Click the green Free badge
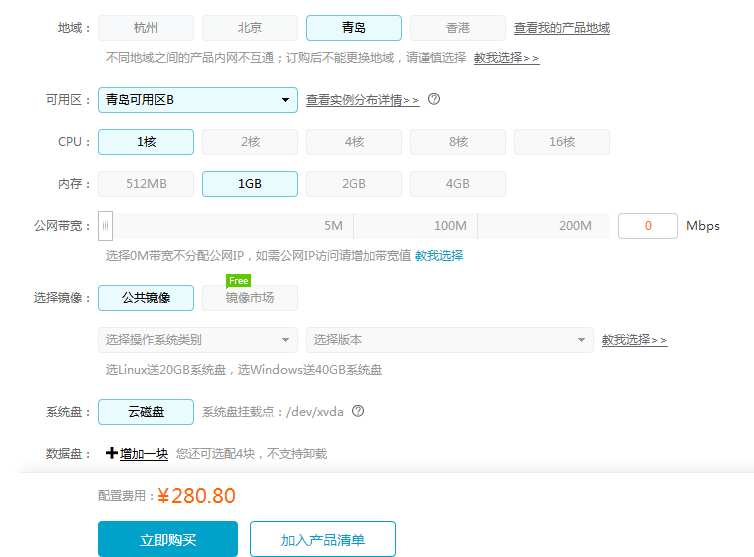The image size is (754, 557). coord(239,280)
